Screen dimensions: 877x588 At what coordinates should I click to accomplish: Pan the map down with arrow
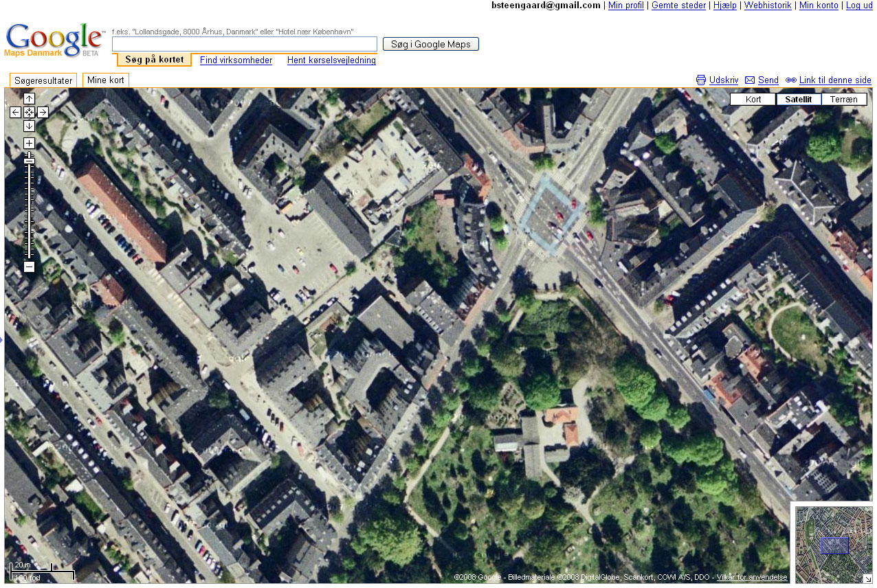click(29, 126)
